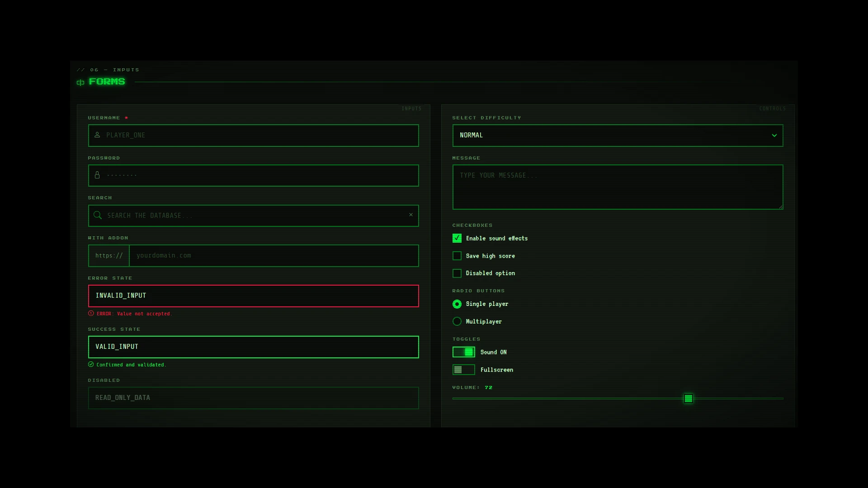Click the FORMS section heading
The height and width of the screenshot is (488, 868).
pos(107,81)
